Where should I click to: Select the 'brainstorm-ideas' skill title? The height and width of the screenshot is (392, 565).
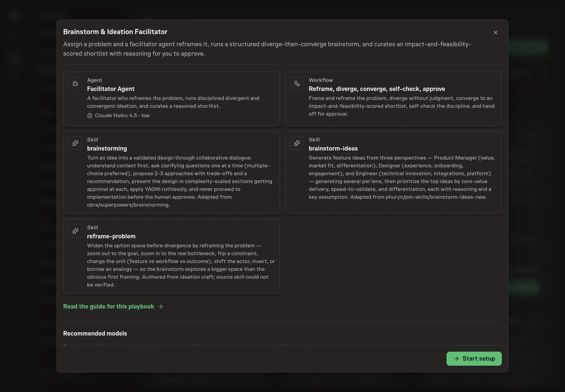pos(333,148)
